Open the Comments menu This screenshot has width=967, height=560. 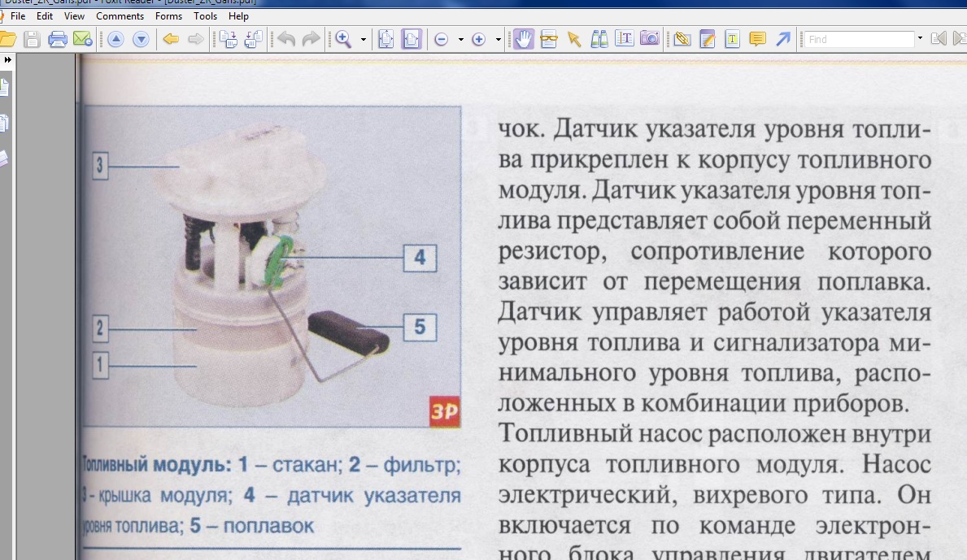(x=120, y=16)
